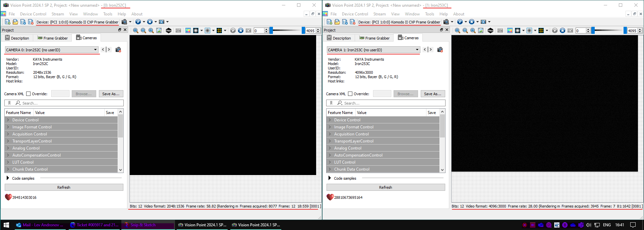Select Cameras tab in Iron252C window
This screenshot has height=230, width=644.
pyautogui.click(x=86, y=38)
